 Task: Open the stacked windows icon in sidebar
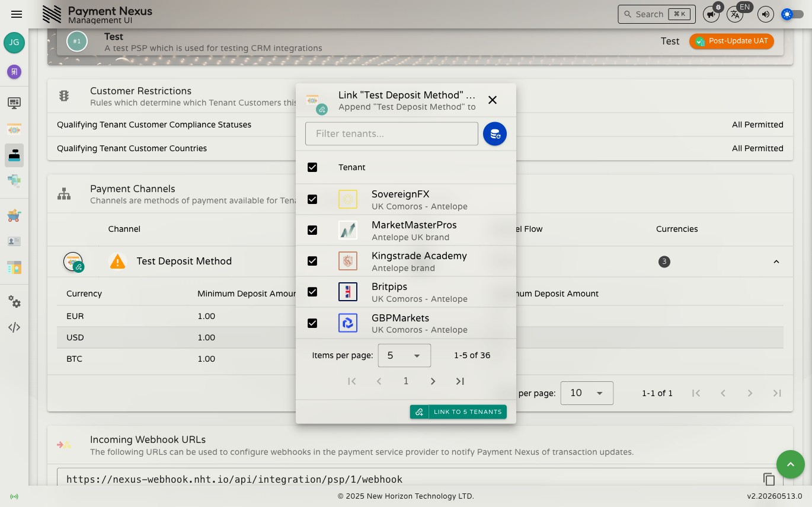[14, 181]
